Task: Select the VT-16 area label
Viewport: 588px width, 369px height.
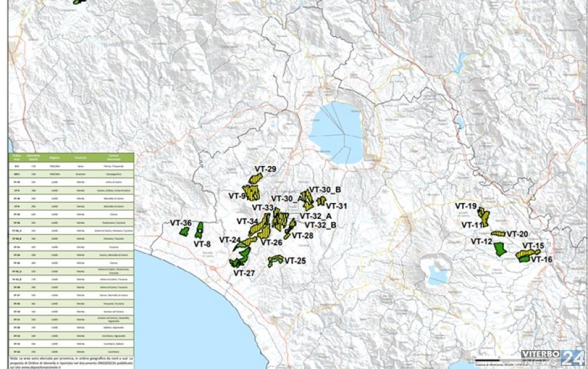Action: click(542, 259)
